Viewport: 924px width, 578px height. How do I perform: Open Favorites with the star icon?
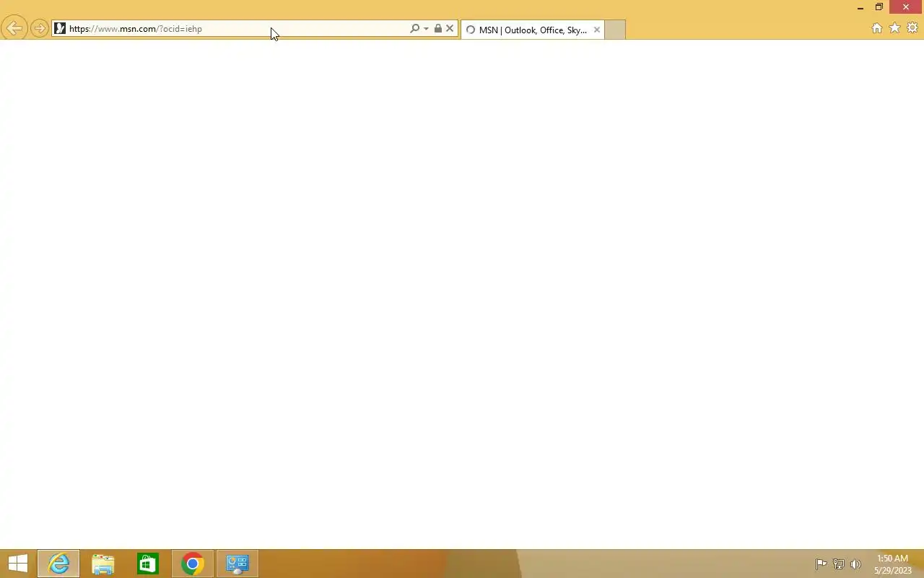(x=894, y=28)
